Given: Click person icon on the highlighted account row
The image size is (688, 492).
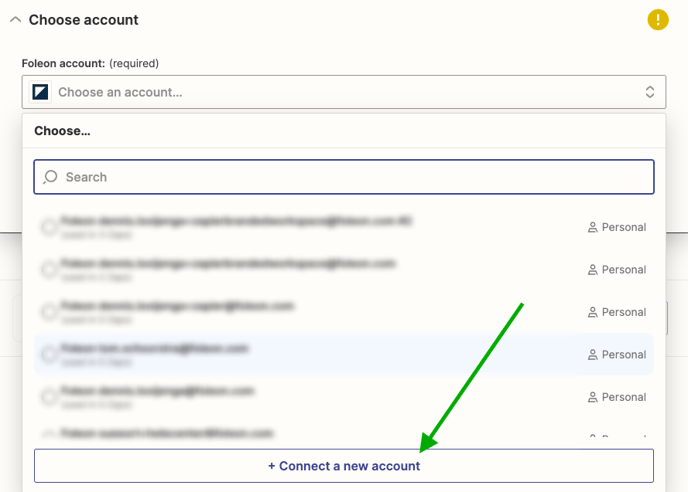Looking at the screenshot, I should (592, 355).
